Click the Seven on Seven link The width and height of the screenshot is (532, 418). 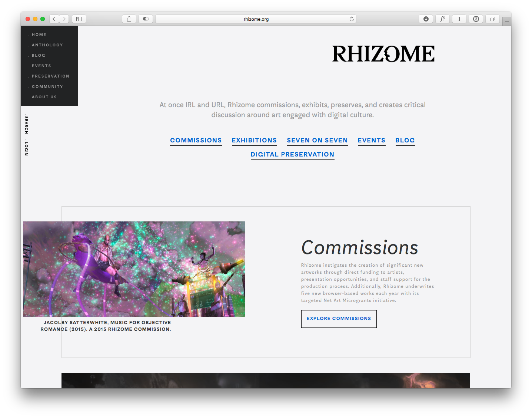(x=317, y=140)
